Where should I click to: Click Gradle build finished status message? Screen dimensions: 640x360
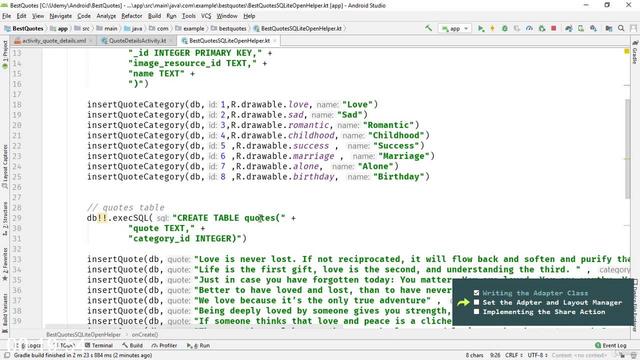83,355
